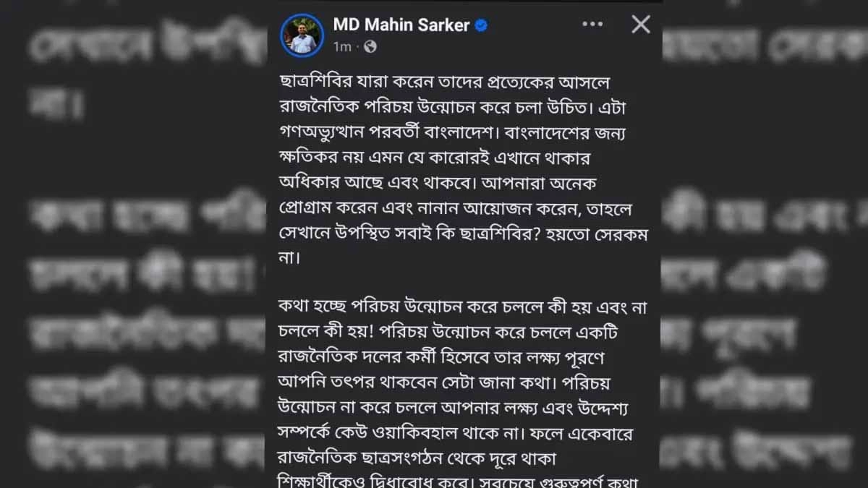
Task: Open the three-dot post options menu
Action: click(x=592, y=25)
